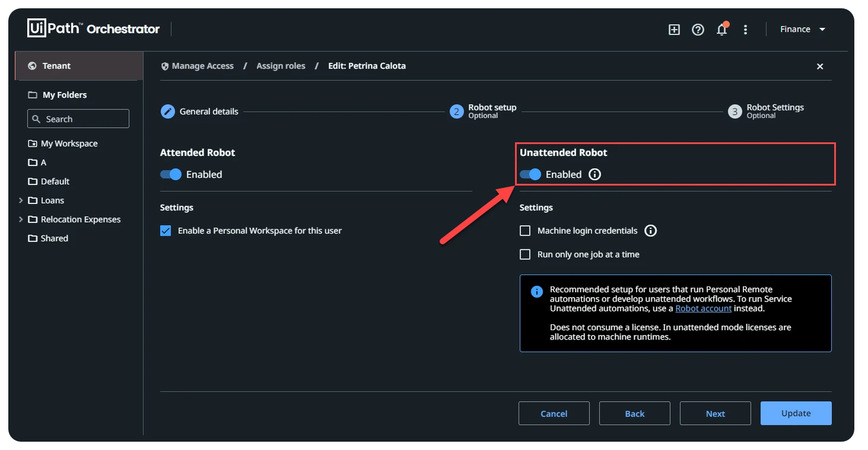
Task: Focus the folder Search field
Action: point(78,119)
